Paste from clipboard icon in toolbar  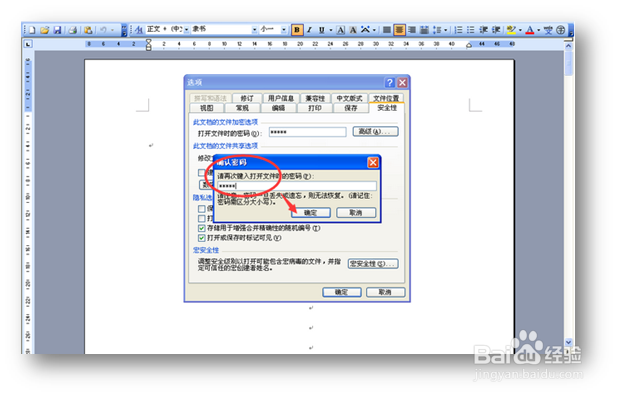pyautogui.click(x=88, y=30)
